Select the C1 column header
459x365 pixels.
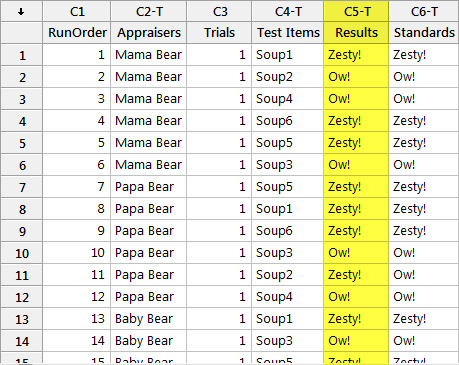point(77,11)
